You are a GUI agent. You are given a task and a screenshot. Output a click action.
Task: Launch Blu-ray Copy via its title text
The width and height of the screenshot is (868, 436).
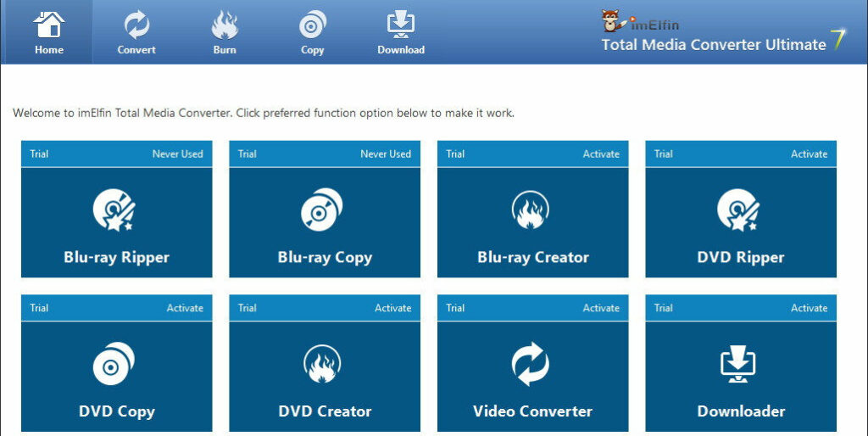(325, 258)
